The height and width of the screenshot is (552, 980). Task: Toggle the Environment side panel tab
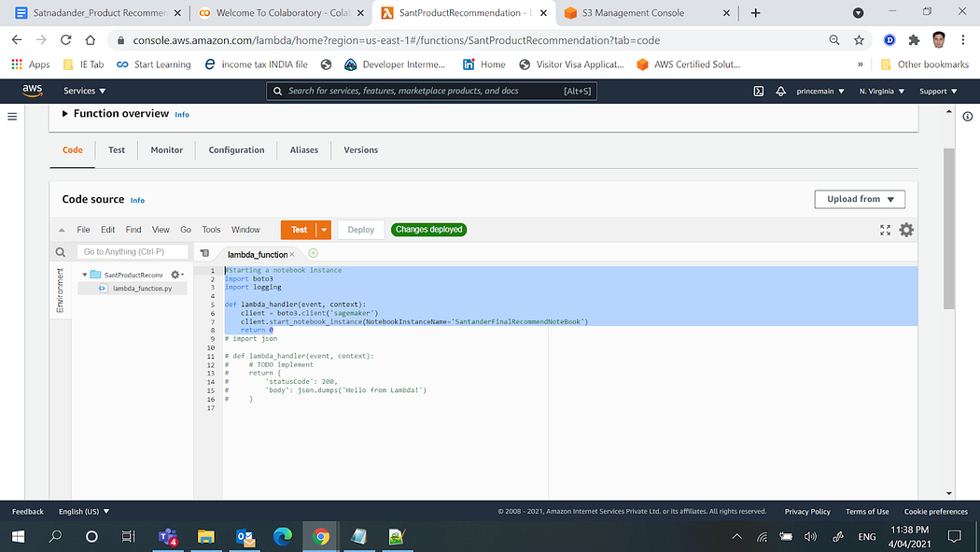tap(60, 290)
